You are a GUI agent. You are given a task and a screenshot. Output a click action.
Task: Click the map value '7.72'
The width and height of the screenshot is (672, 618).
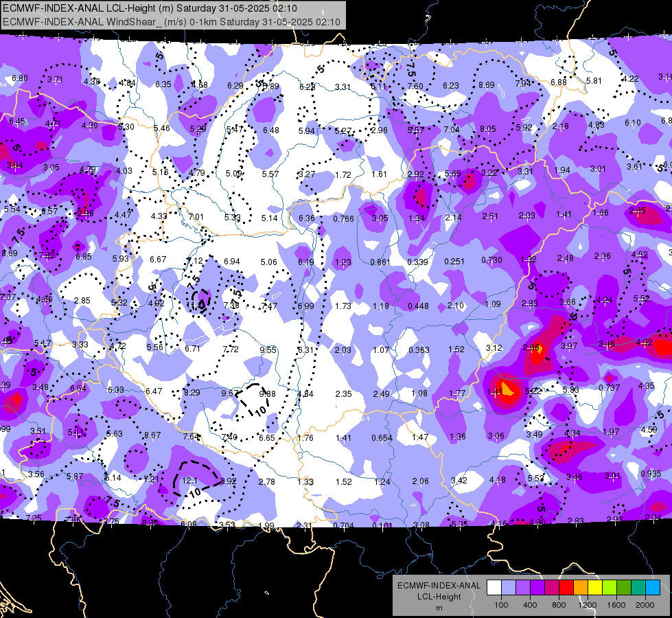click(x=231, y=350)
